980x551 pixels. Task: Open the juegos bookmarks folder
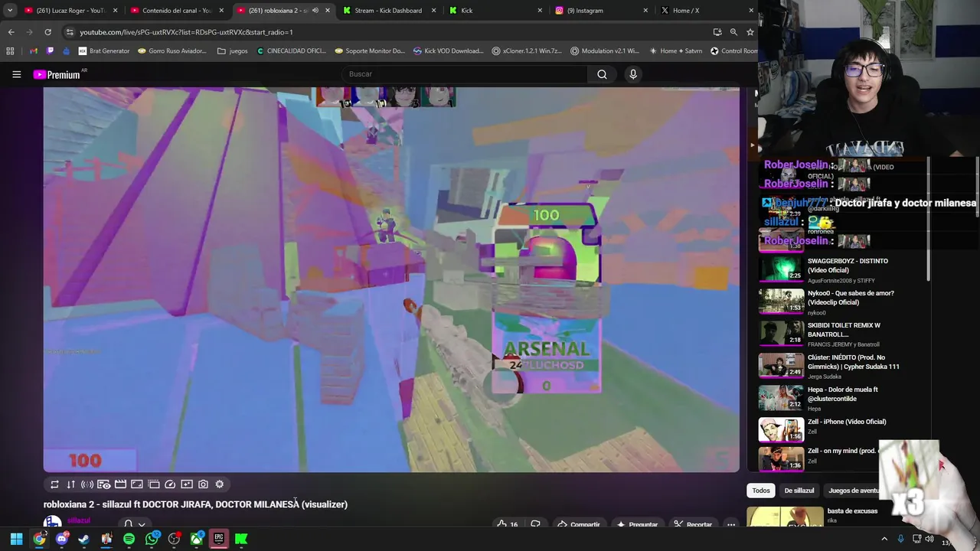(233, 51)
